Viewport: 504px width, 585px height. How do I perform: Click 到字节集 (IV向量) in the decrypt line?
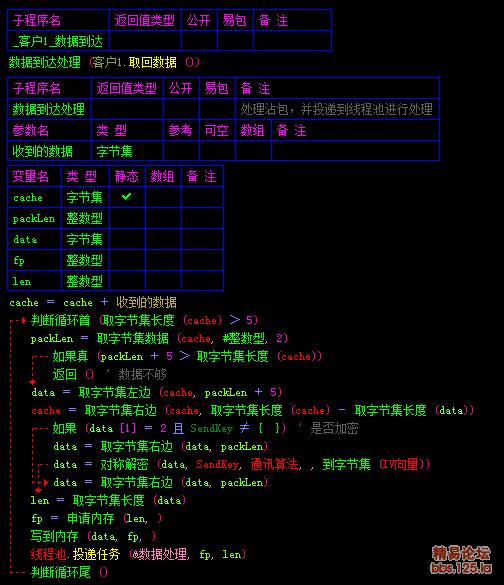pyautogui.click(x=374, y=464)
